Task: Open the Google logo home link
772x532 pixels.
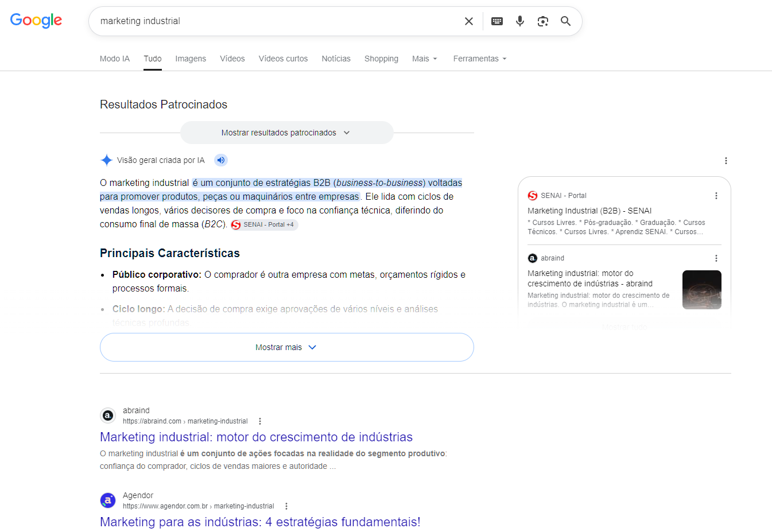Action: pos(36,21)
